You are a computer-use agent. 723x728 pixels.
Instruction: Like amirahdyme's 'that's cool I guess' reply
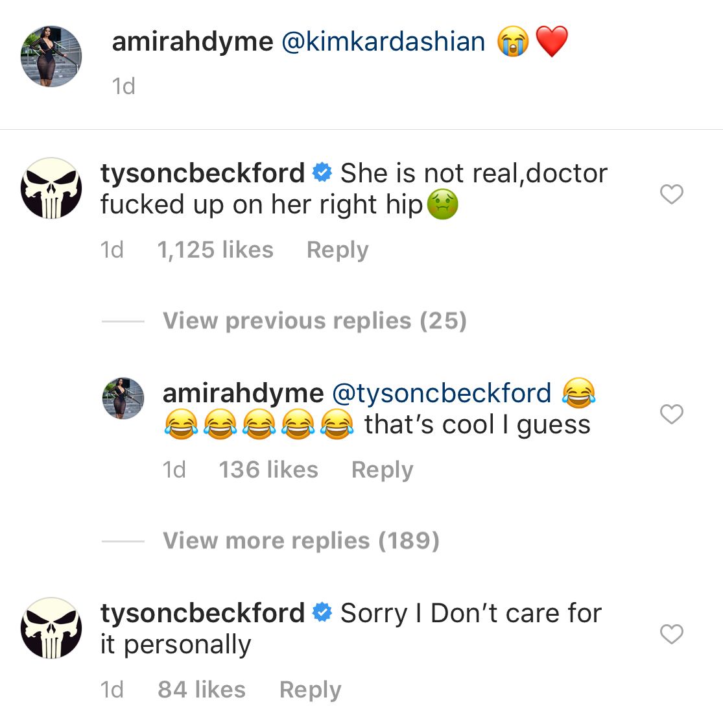point(671,414)
